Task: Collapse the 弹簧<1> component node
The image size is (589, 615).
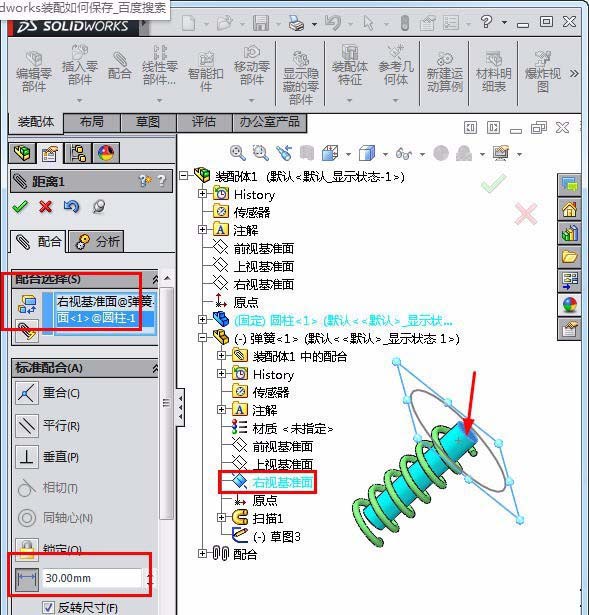Action: [x=202, y=338]
